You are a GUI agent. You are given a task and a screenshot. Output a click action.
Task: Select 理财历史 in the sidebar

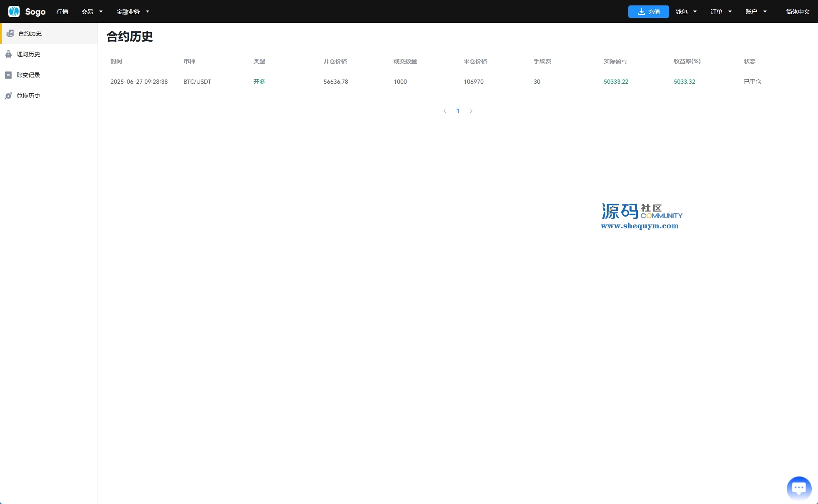[x=28, y=54]
